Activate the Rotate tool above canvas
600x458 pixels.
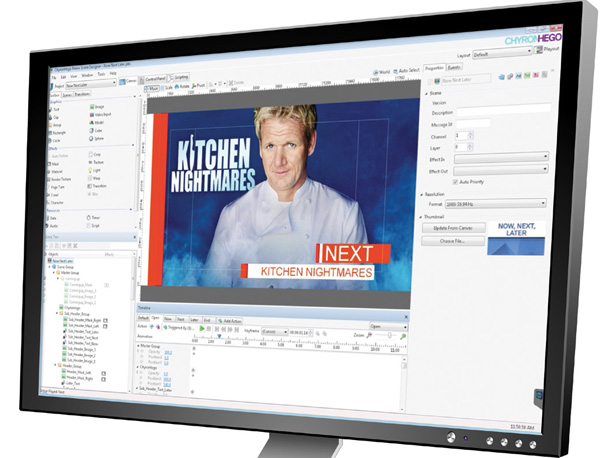coord(182,87)
